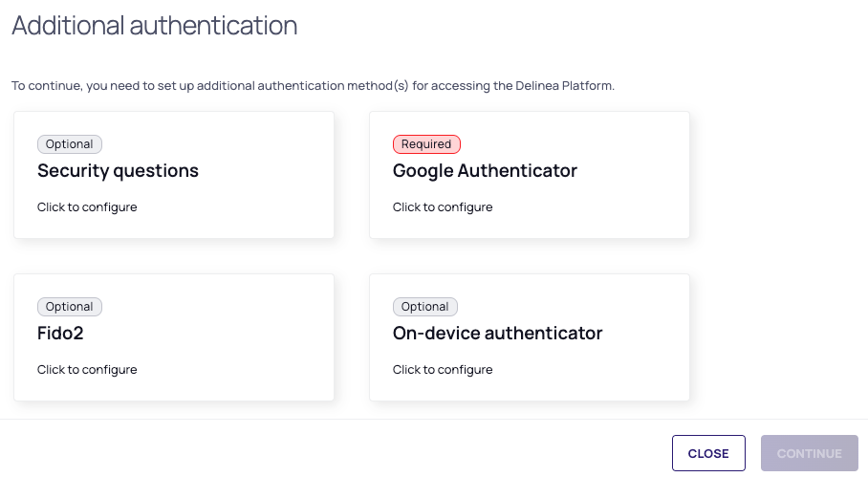Click to configure under Fido2
Image resolution: width=868 pixels, height=477 pixels.
[87, 370]
